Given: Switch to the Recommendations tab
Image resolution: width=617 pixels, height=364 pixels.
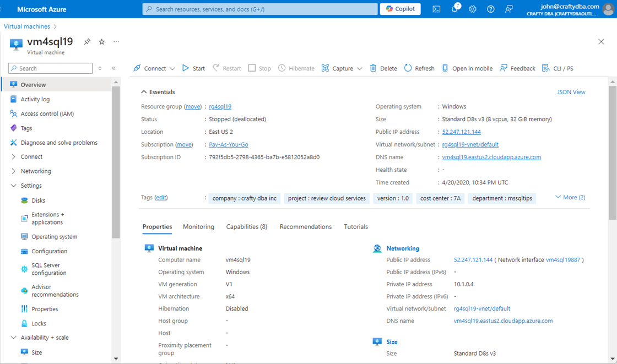Looking at the screenshot, I should [305, 227].
